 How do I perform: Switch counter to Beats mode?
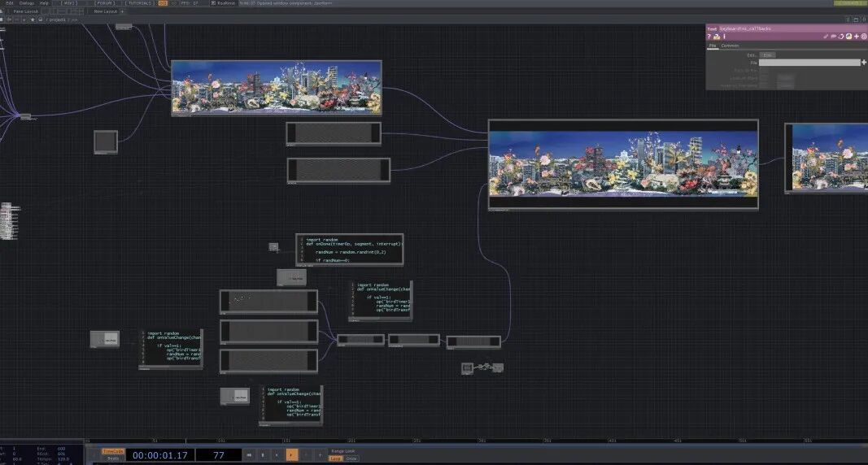click(113, 458)
